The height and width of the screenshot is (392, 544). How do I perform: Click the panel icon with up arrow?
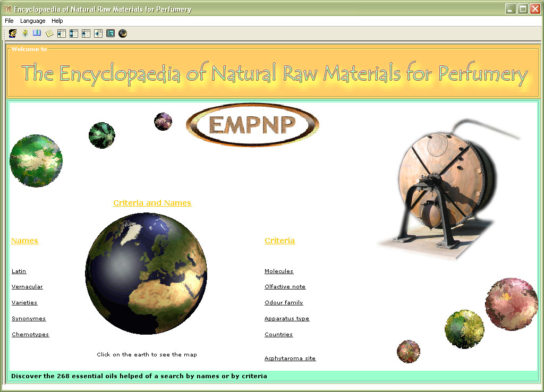(x=86, y=33)
